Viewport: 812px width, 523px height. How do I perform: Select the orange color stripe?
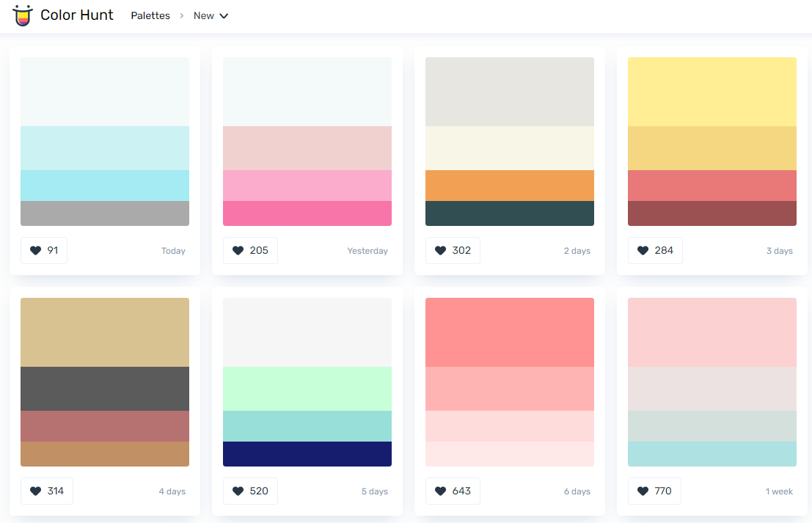(510, 186)
